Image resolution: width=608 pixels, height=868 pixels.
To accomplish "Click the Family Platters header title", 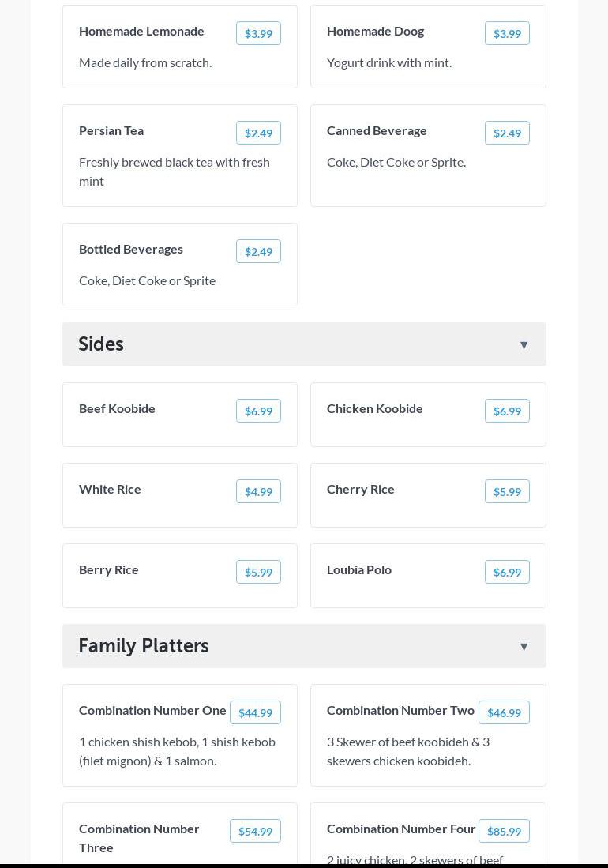I will click(144, 646).
